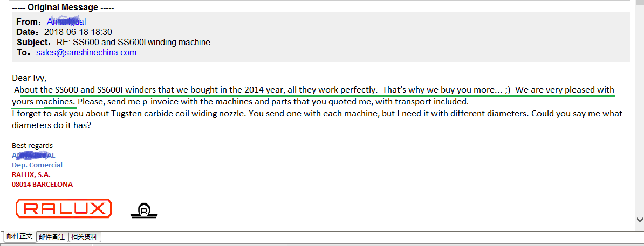Click the black R emblem icon
The height and width of the screenshot is (246, 644).
pyautogui.click(x=144, y=209)
